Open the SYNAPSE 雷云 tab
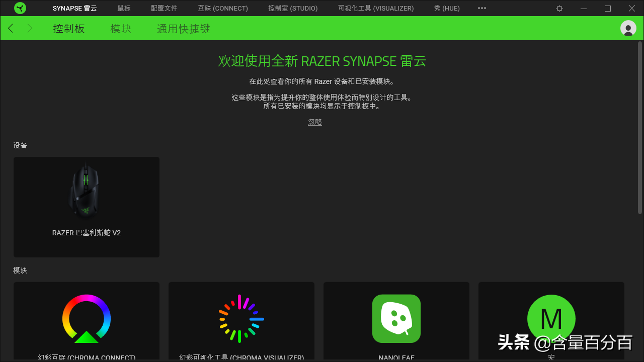This screenshot has height=362, width=644. point(75,9)
